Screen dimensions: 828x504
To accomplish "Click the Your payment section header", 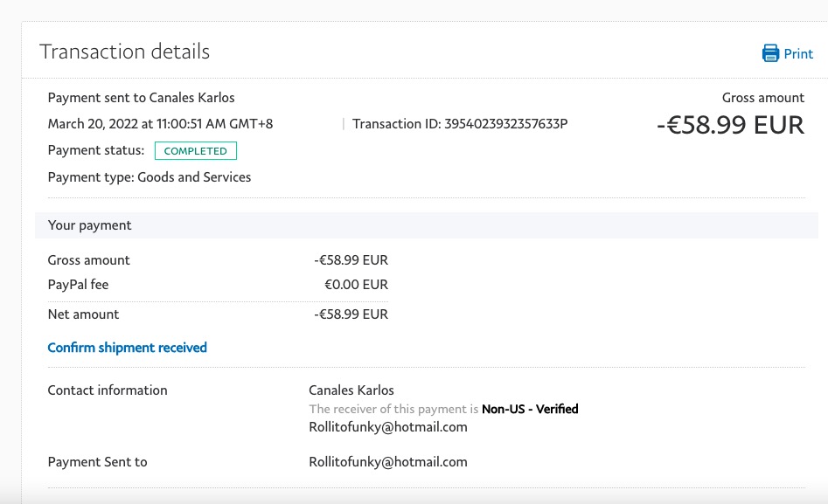I will (x=89, y=225).
